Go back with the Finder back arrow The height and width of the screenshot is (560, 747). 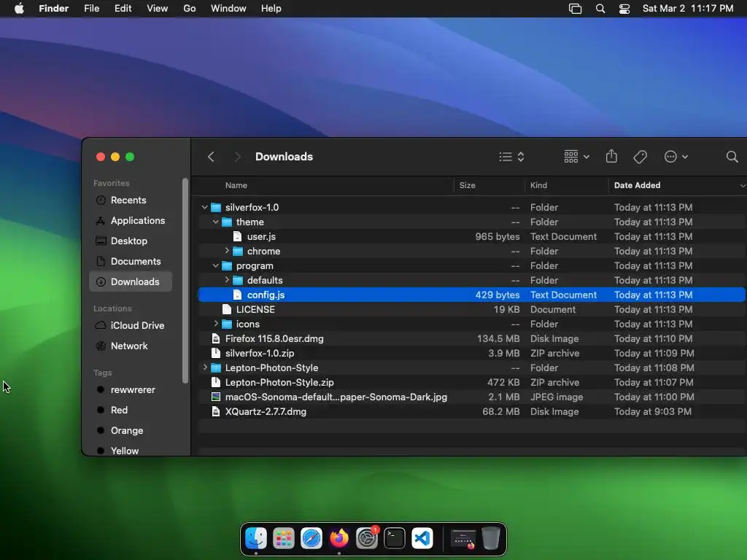point(211,157)
